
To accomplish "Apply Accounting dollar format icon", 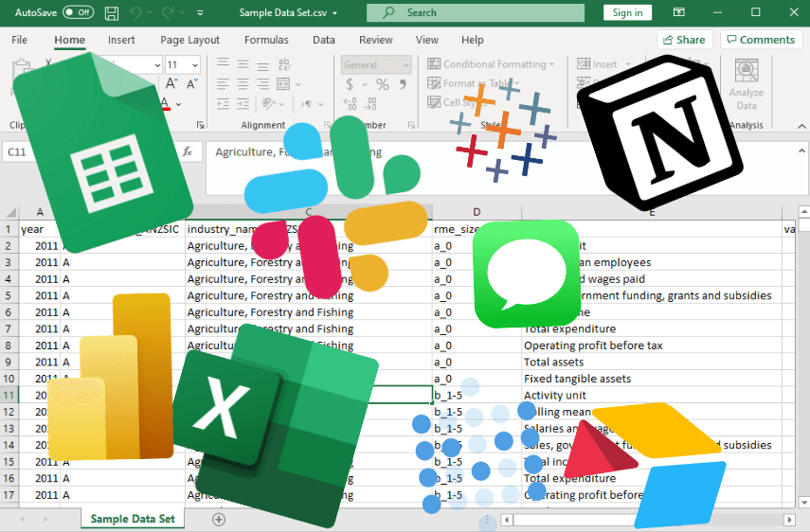I will click(x=350, y=84).
